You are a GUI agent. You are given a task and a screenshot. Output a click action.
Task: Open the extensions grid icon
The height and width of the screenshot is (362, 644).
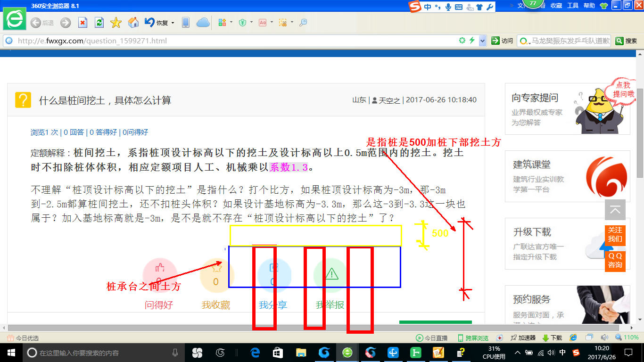click(x=223, y=23)
